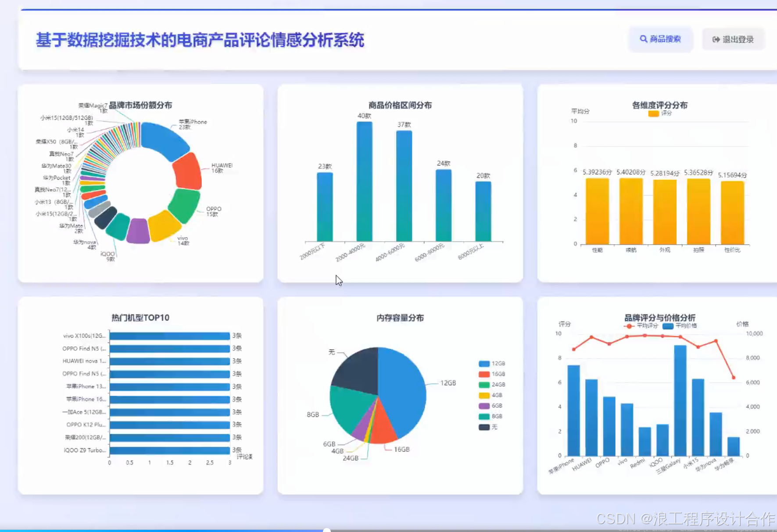This screenshot has width=777, height=532.
Task: Select the 40款 bar for 2000-4000元
Action: [x=364, y=182]
